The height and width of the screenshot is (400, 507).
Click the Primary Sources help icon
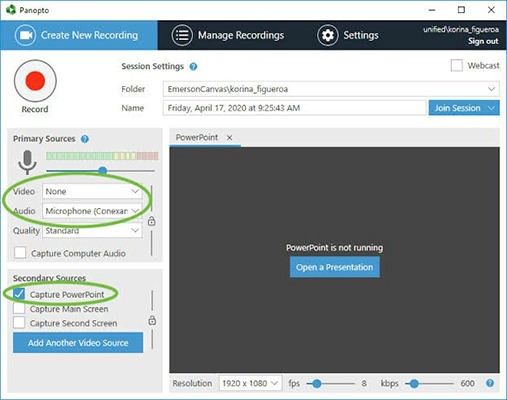(85, 139)
